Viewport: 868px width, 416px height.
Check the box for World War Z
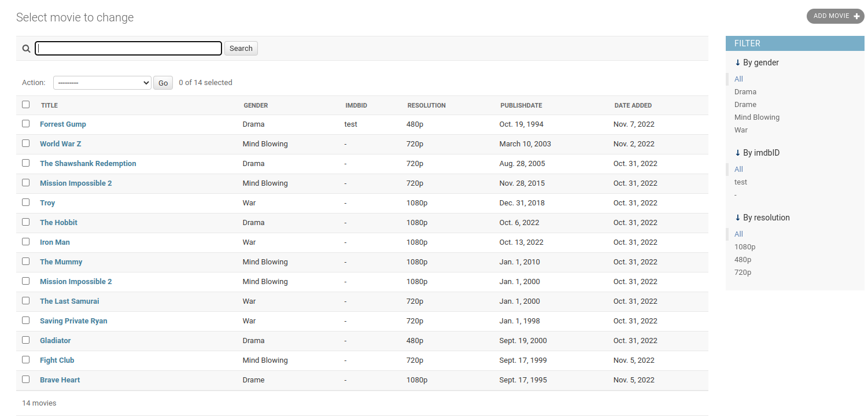coord(25,143)
